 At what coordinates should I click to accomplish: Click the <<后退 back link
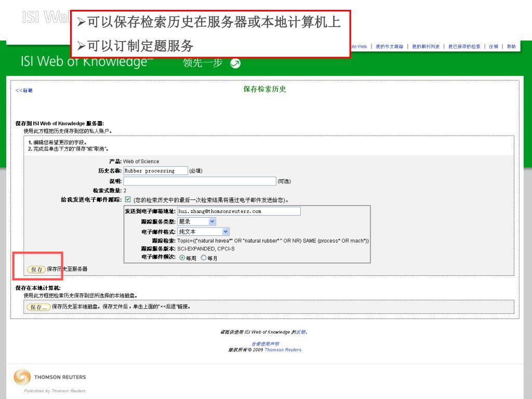point(24,90)
